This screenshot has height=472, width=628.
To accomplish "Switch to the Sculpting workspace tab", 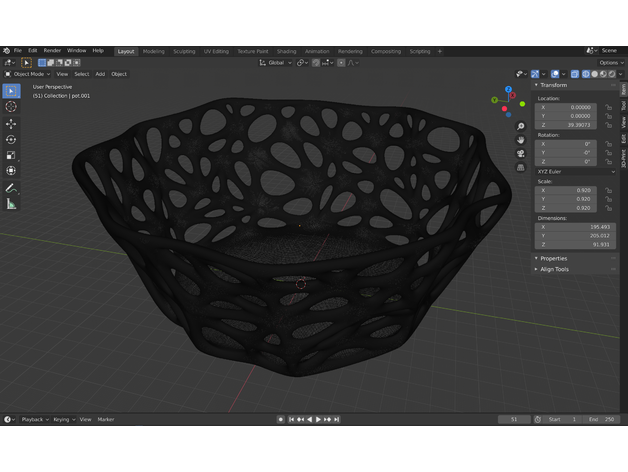I will (184, 51).
